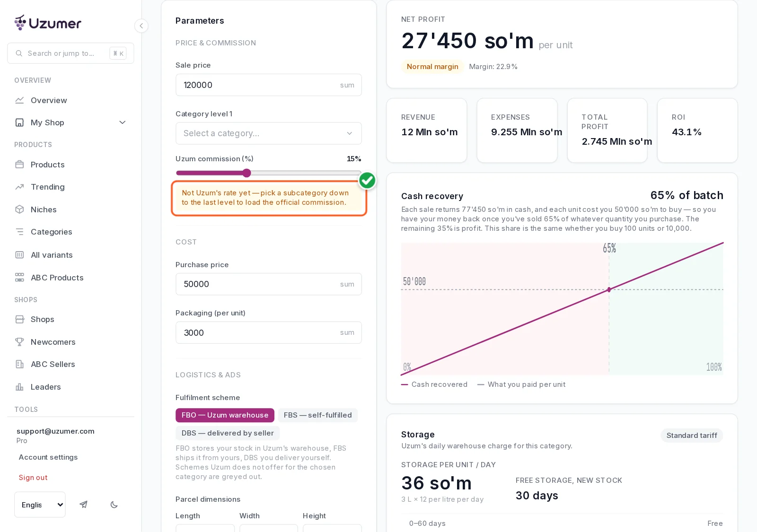Image resolution: width=757 pixels, height=532 pixels.
Task: Focus the Search or jump to box
Action: pos(70,53)
